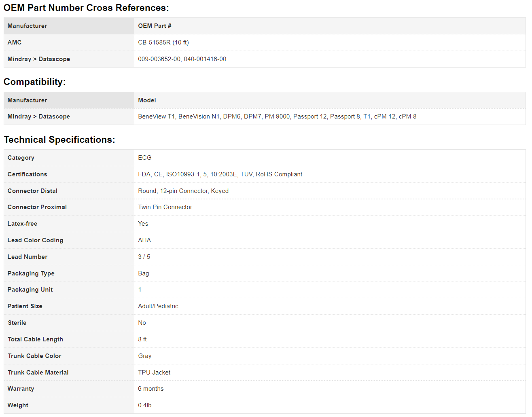This screenshot has height=417, width=532.
Task: Click the 'No' sterile value
Action: point(142,323)
